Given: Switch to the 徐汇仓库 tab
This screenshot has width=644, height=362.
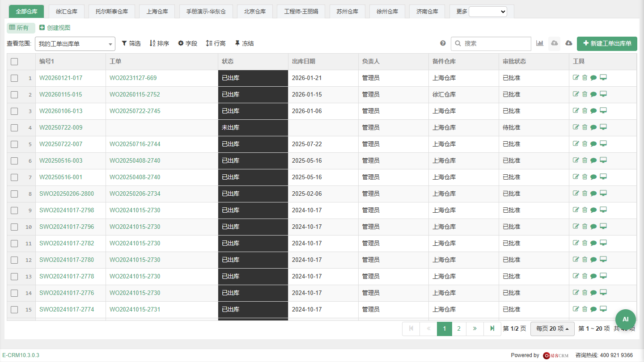Looking at the screenshot, I should pos(66,12).
